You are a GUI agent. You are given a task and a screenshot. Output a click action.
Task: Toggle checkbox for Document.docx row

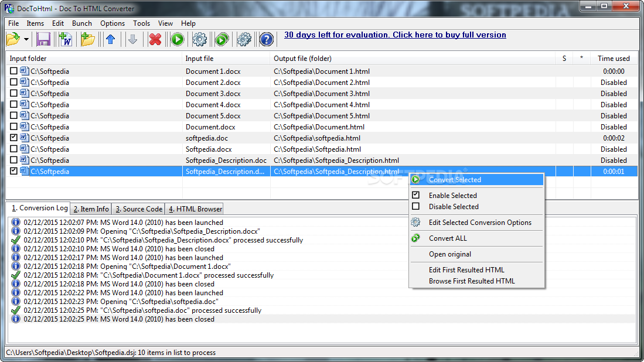[x=13, y=127]
